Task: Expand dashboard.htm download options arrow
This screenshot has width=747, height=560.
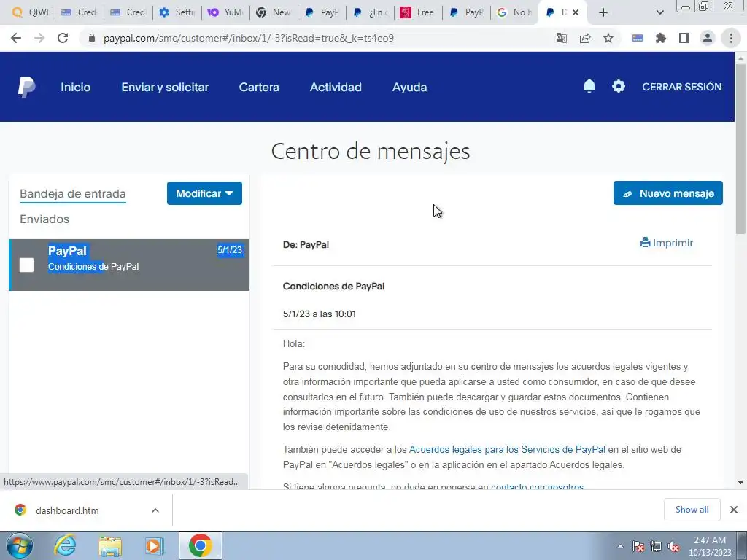Action: (155, 510)
